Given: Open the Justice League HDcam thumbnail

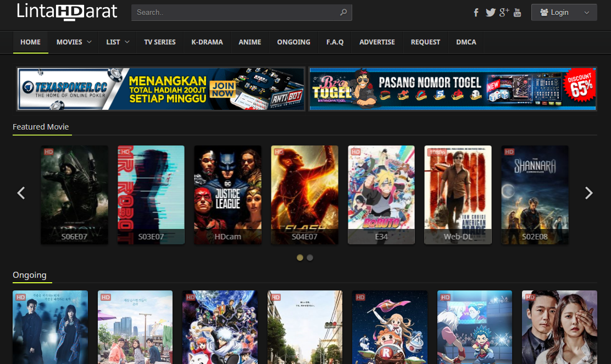Looking at the screenshot, I should tap(227, 194).
